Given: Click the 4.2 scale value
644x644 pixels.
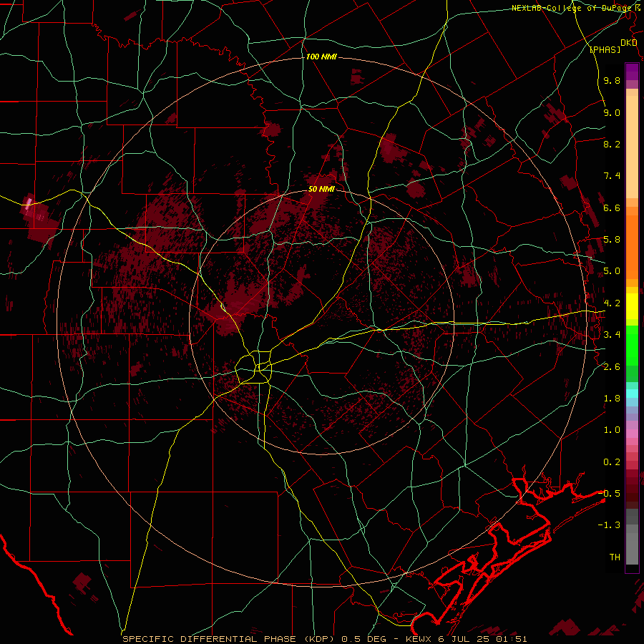Looking at the screenshot, I should 612,303.
